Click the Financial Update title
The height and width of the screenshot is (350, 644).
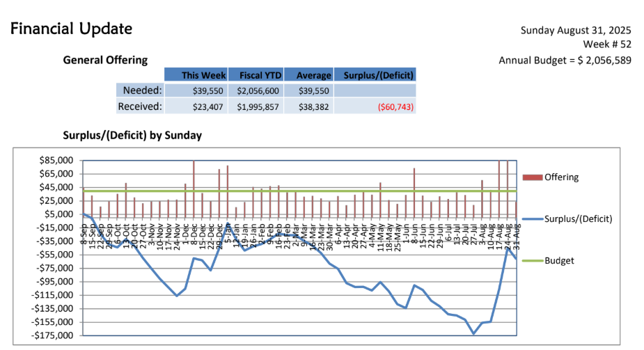pyautogui.click(x=72, y=29)
